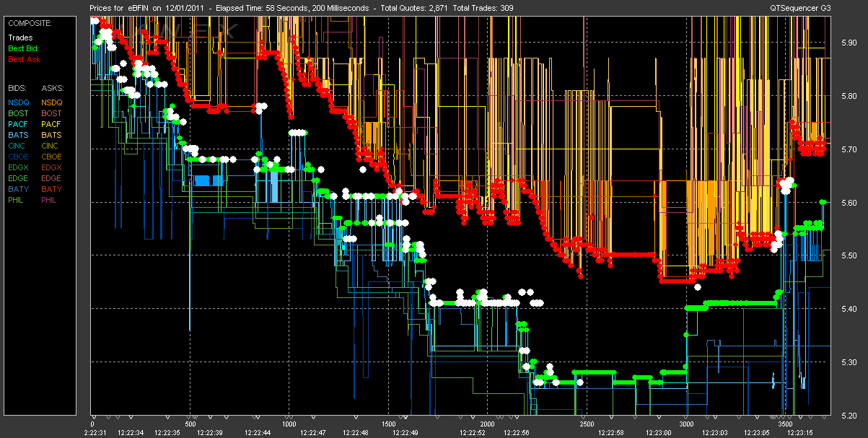This screenshot has height=438, width=868.
Task: Click the Trades entry in the composite legend
Action: (x=19, y=38)
